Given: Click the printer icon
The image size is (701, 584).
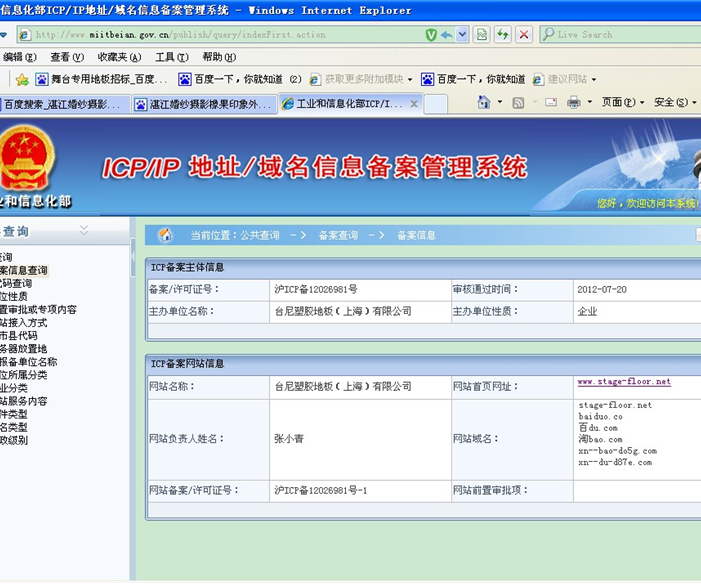Looking at the screenshot, I should pyautogui.click(x=574, y=102).
